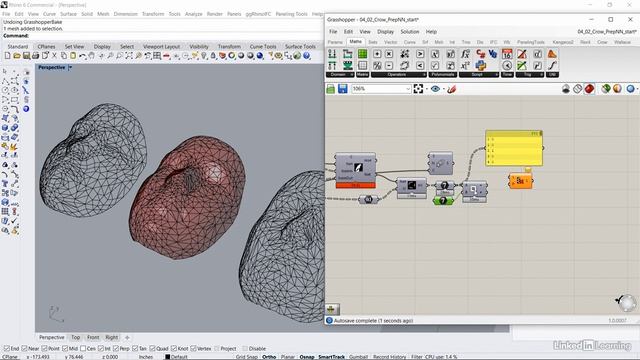Save the Rhino document via floppy icon
Screen dimensions: 640x360
[x=26, y=56]
